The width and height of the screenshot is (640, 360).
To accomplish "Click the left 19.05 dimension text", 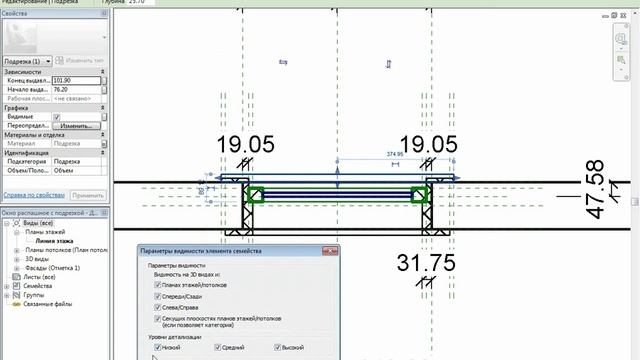I will coord(246,144).
